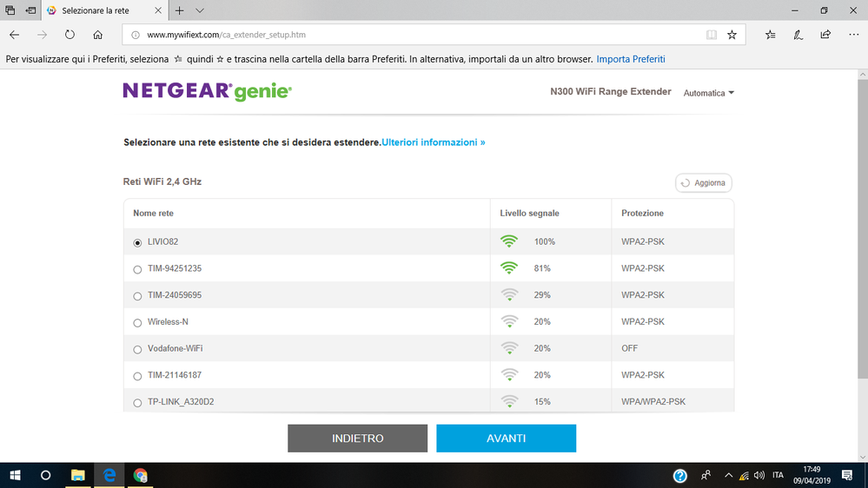Click the Protezione column header

tap(642, 213)
